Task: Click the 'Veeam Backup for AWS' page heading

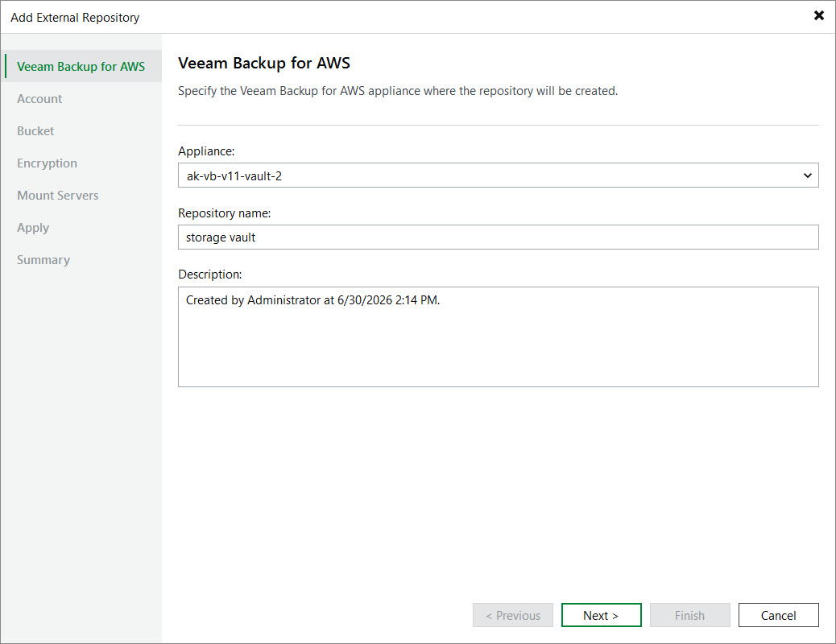Action: coord(264,64)
